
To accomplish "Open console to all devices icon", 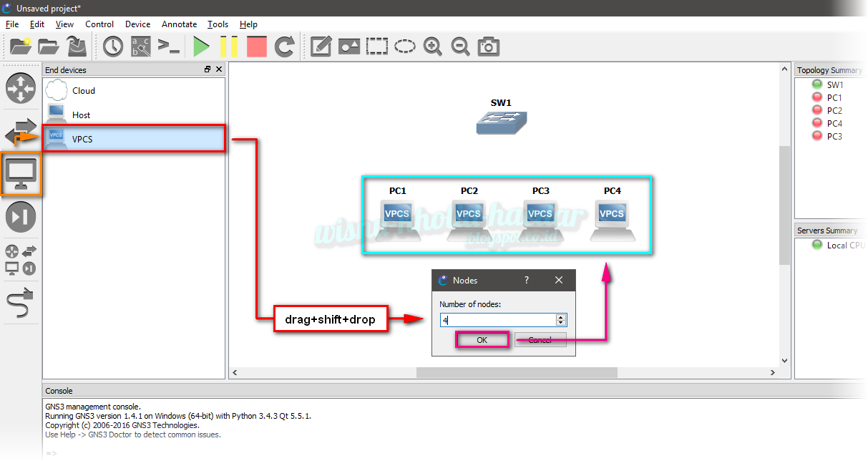I will pos(169,47).
